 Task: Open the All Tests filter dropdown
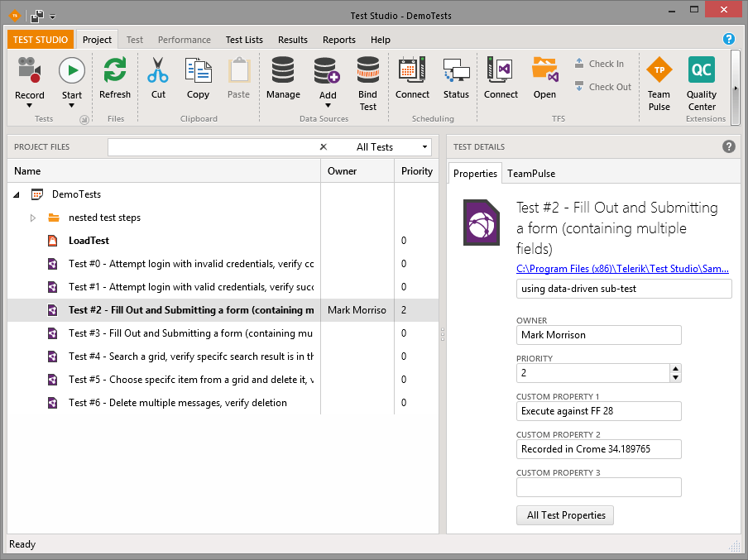coord(391,147)
